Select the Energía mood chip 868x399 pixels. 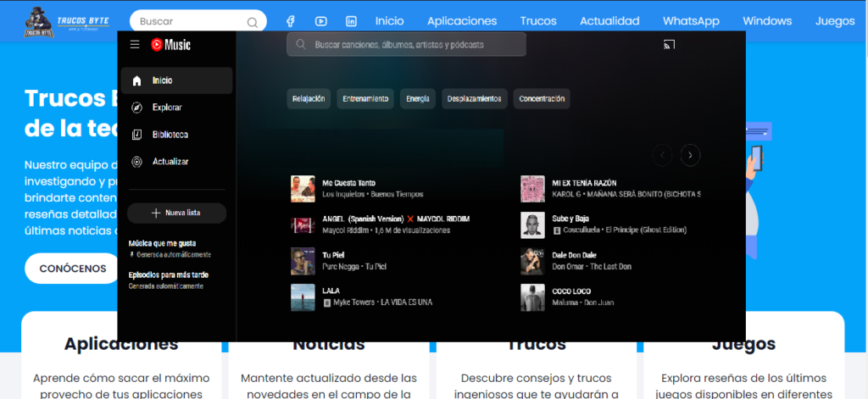418,99
